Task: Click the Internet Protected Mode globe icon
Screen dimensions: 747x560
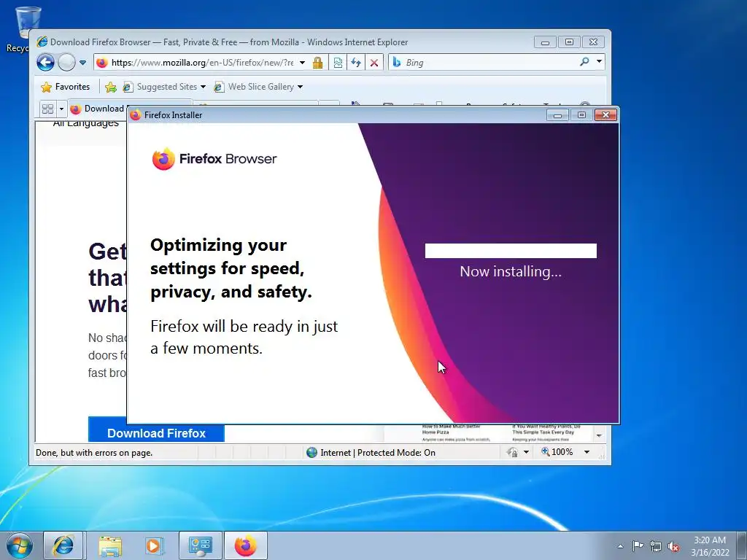Action: tap(312, 452)
